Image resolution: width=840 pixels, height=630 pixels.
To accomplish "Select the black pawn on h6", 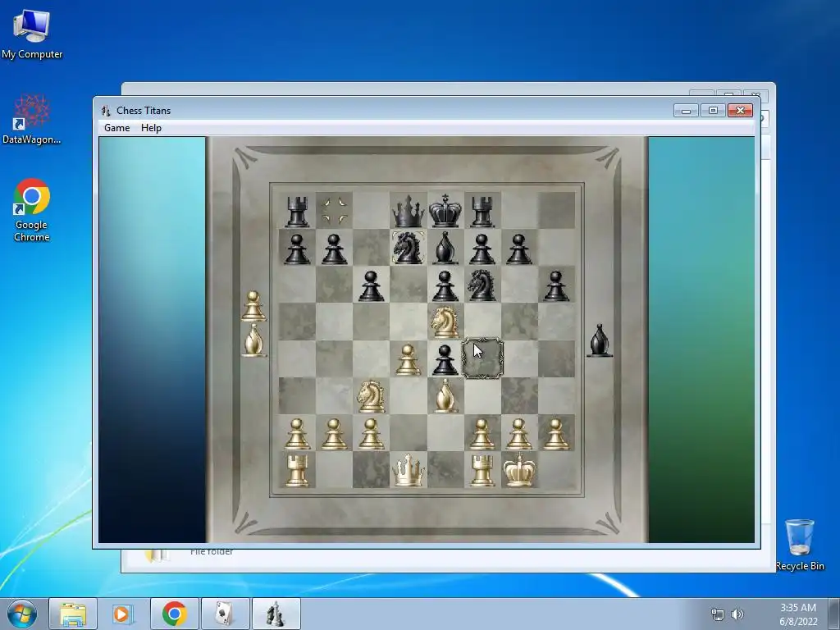I will tap(556, 286).
